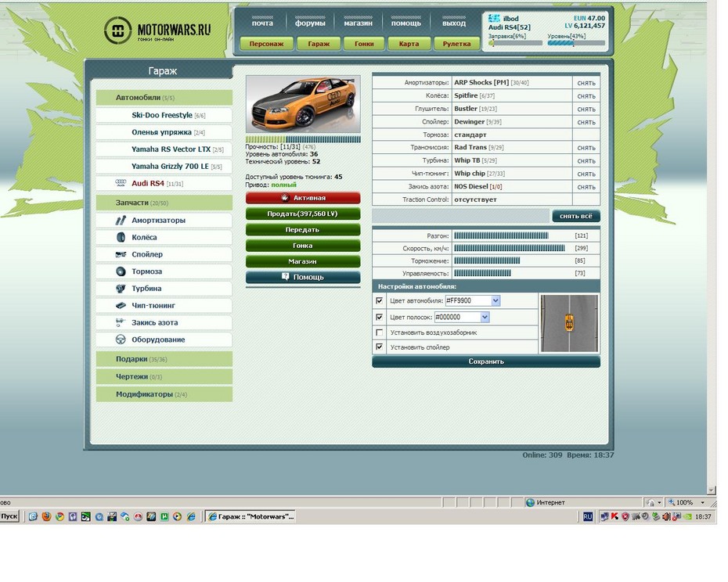
Task: Click the NVIDIA tray icon
Action: click(687, 516)
